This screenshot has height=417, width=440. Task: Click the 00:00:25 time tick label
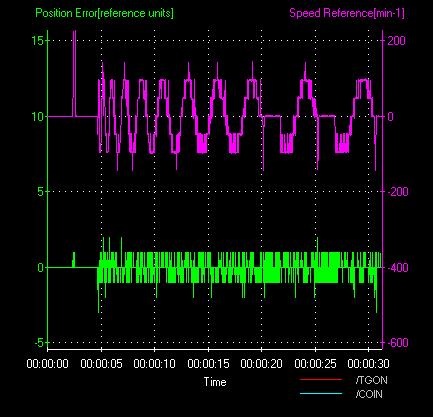tap(315, 363)
